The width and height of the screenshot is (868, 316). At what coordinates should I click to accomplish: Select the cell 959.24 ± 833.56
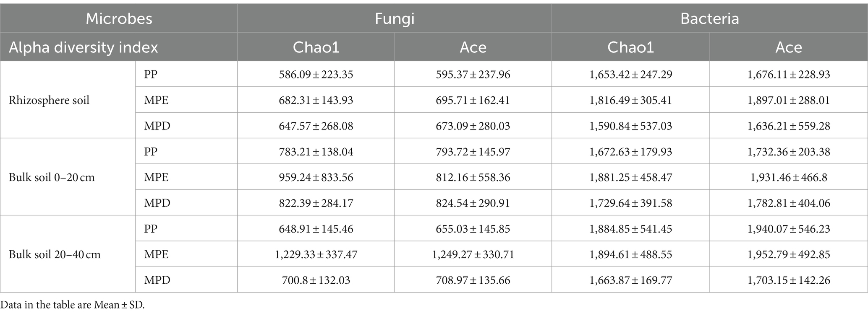pyautogui.click(x=316, y=177)
